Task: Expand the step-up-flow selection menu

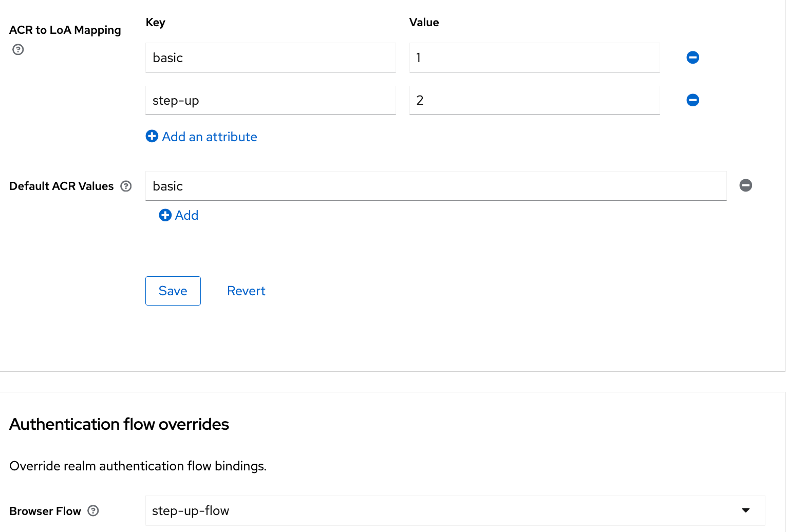Action: pyautogui.click(x=456, y=510)
